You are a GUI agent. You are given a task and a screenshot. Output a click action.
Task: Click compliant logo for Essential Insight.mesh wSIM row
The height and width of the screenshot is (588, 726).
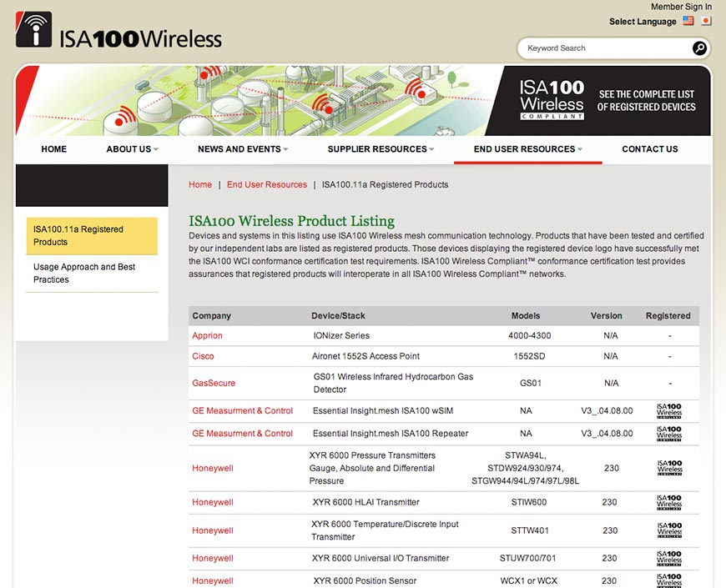tap(669, 411)
